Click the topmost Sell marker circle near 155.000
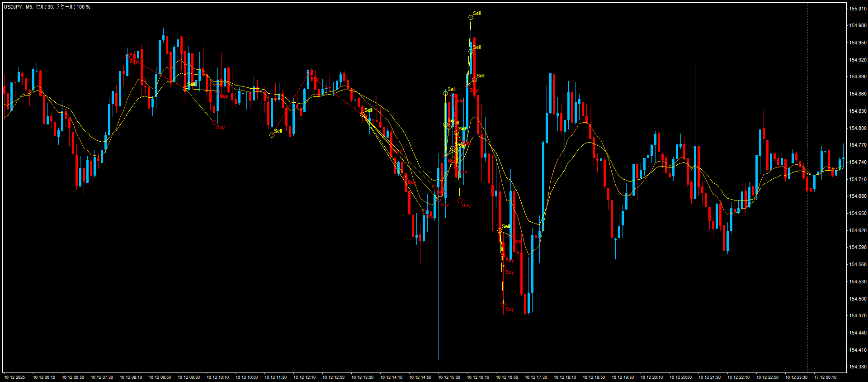Screen dimensions: 868x382 tap(471, 18)
